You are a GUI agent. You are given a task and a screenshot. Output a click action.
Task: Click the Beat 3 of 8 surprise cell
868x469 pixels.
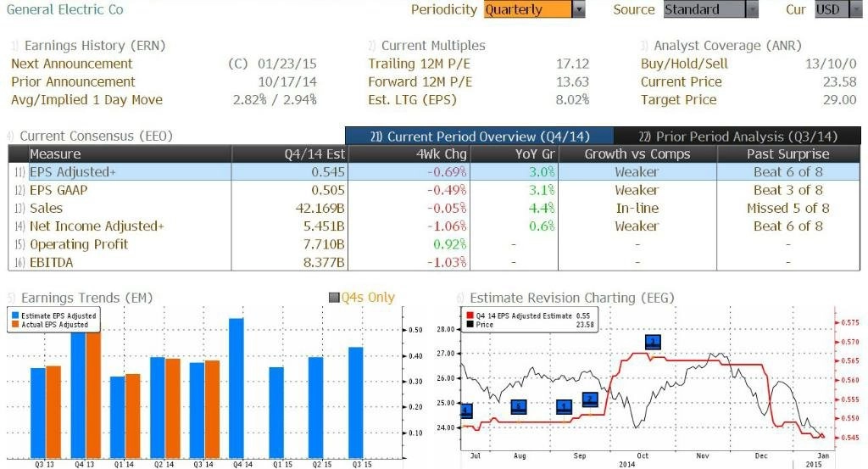(x=788, y=190)
